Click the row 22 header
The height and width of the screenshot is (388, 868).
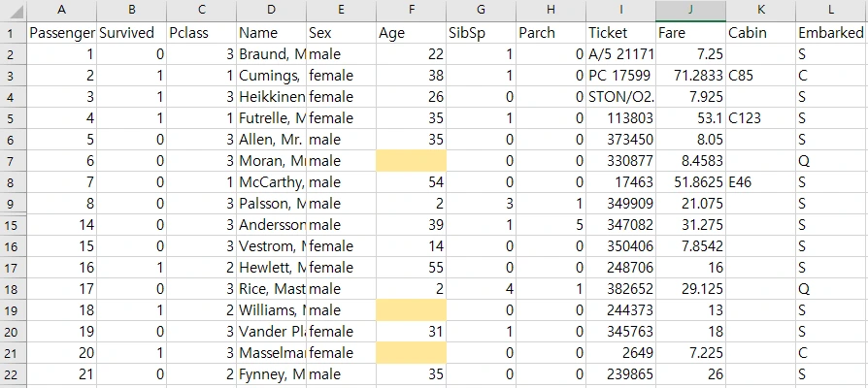(x=13, y=373)
